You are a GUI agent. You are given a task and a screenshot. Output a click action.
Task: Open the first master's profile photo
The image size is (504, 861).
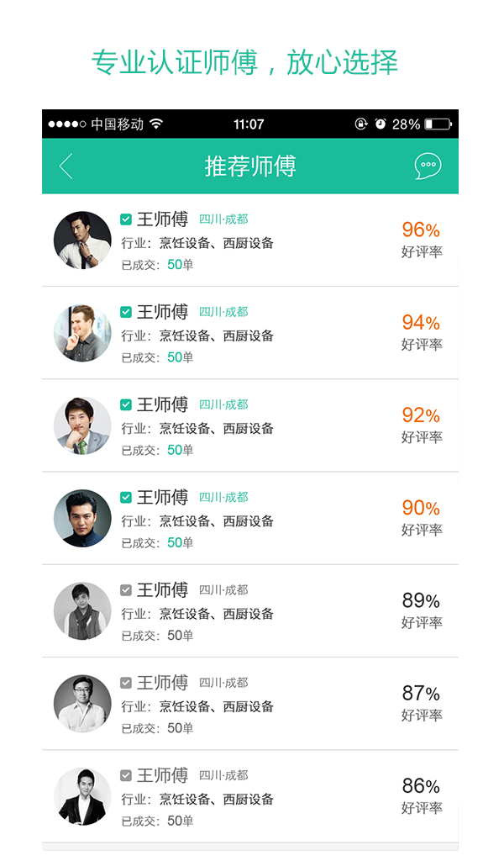[81, 240]
